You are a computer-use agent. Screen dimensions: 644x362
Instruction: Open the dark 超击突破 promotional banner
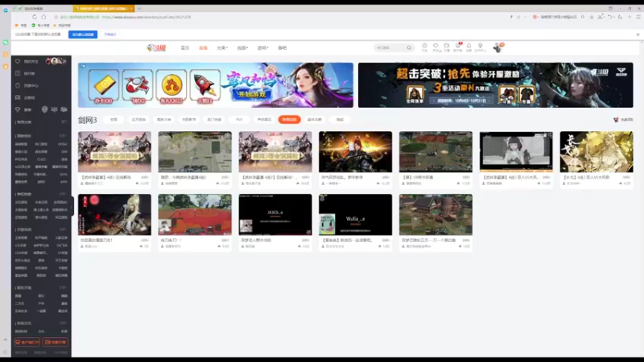(x=495, y=85)
